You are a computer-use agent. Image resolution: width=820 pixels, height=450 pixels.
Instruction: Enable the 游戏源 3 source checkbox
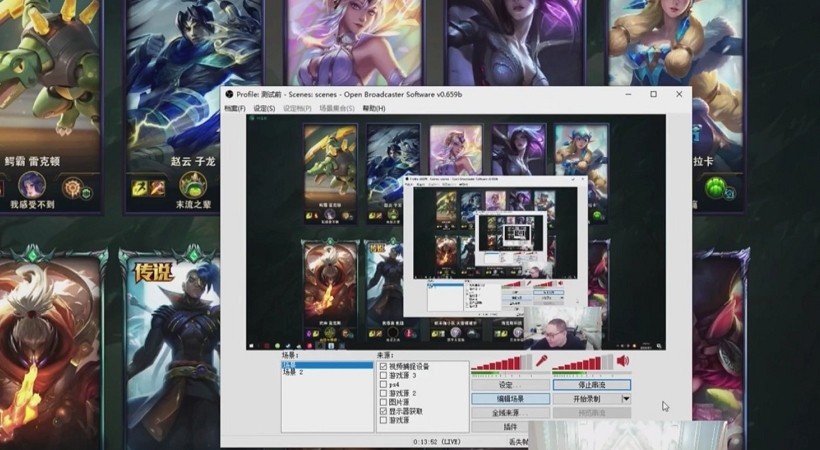[x=383, y=375]
